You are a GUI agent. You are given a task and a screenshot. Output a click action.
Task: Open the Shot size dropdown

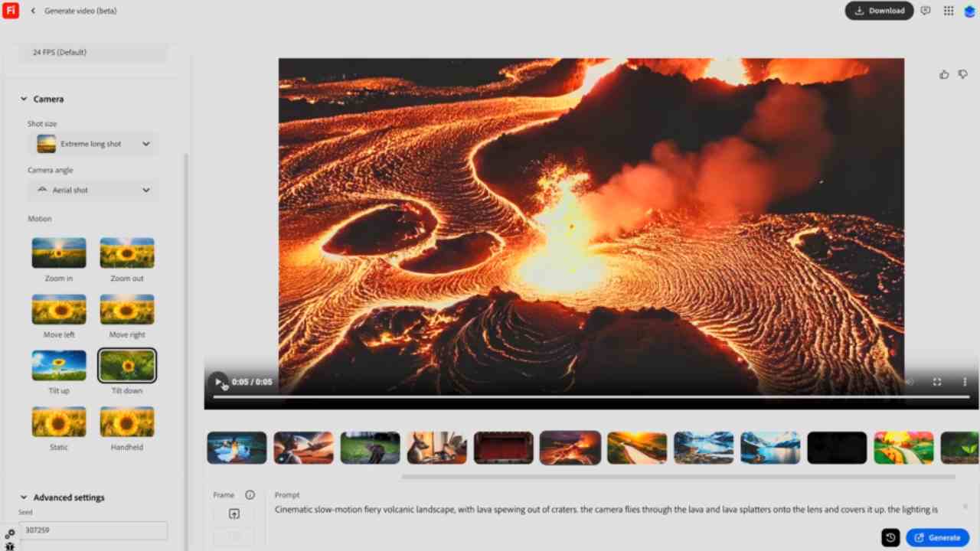pyautogui.click(x=93, y=144)
